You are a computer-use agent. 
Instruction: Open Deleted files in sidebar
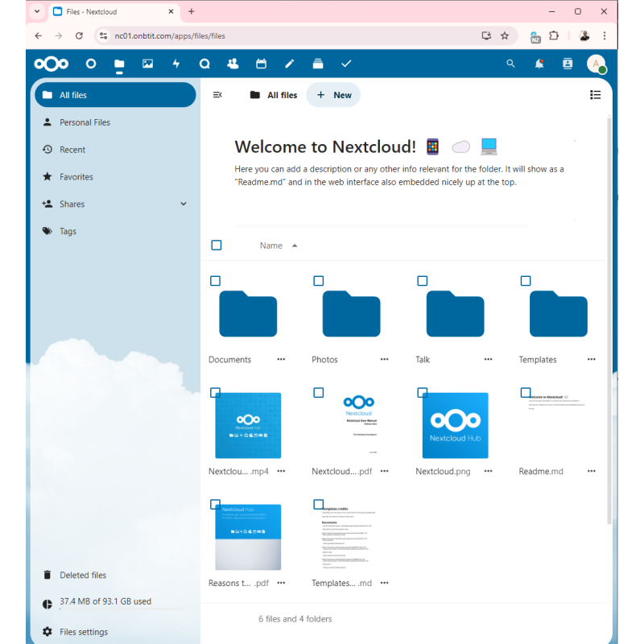(115, 575)
